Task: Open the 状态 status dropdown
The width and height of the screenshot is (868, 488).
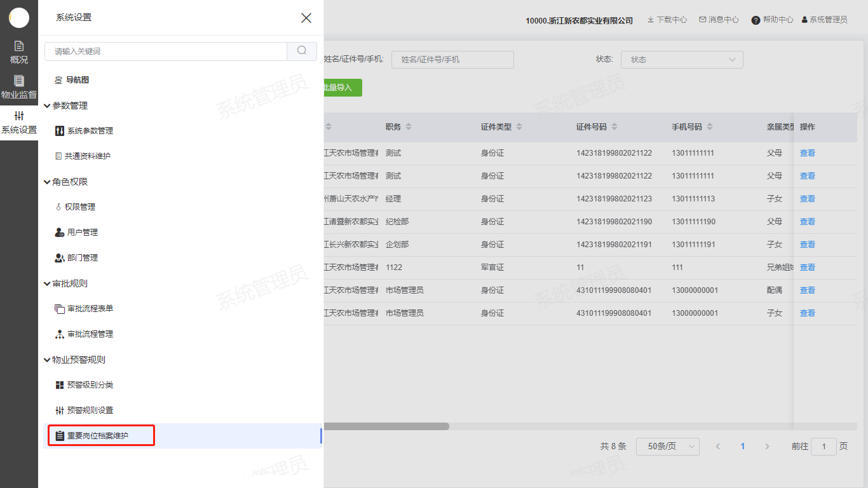Action: tap(681, 60)
